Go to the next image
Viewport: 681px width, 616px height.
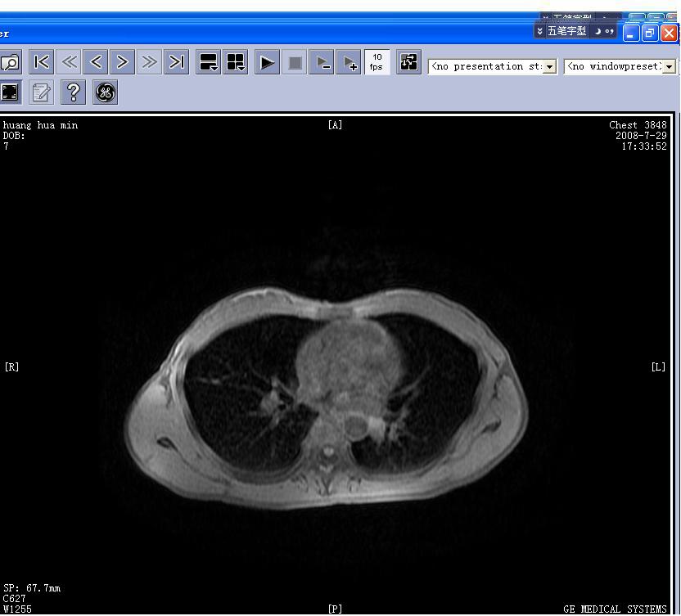coord(123,62)
